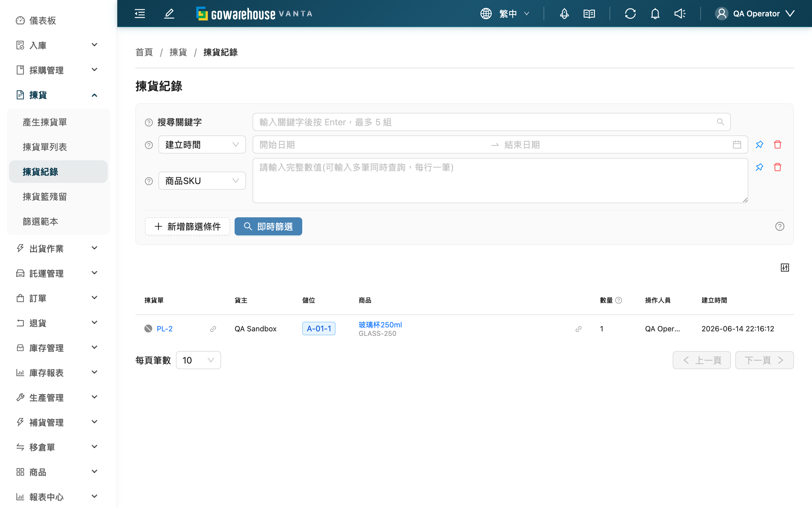Copy link icon next to 玻璃杯250ml
The image size is (812, 508).
tap(579, 329)
